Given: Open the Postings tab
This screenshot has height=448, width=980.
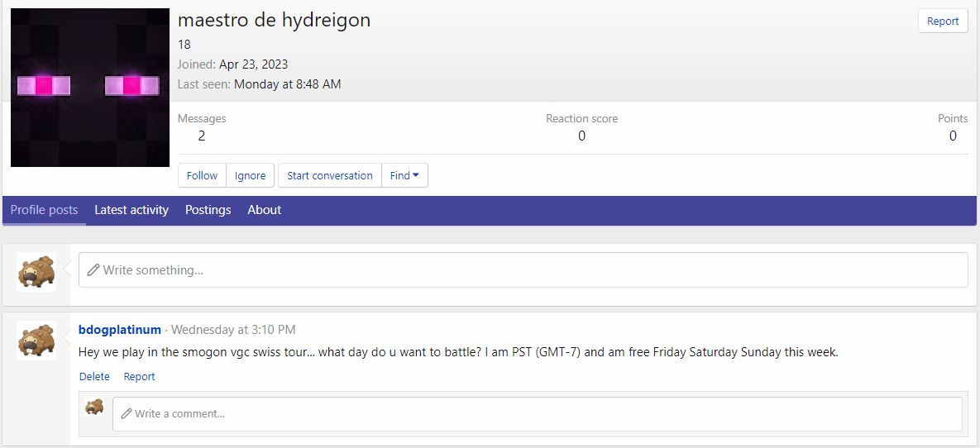Looking at the screenshot, I should [x=208, y=210].
